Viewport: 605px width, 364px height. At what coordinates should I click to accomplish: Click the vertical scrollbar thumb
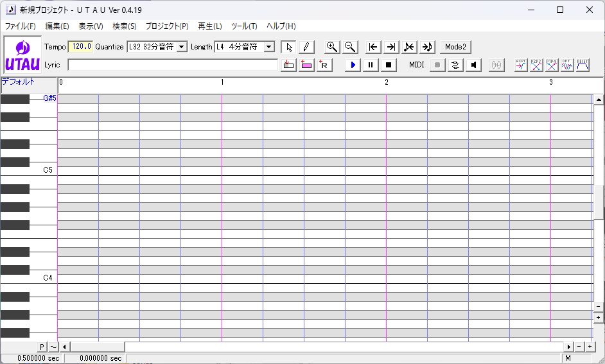pyautogui.click(x=599, y=202)
